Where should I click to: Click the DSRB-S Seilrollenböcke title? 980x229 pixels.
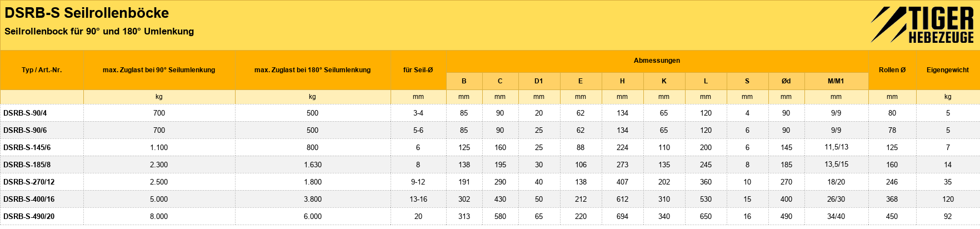(87, 13)
